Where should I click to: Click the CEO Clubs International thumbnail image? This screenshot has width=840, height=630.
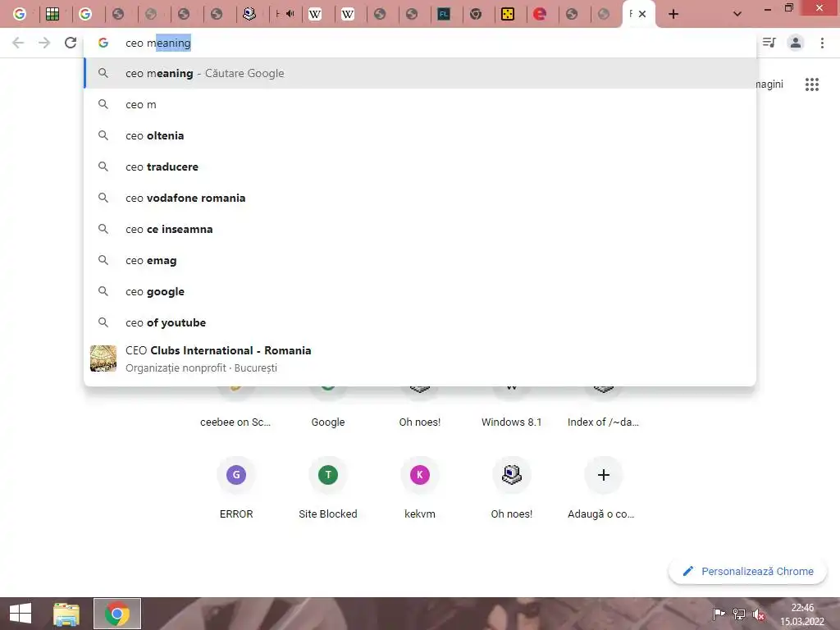pos(103,358)
